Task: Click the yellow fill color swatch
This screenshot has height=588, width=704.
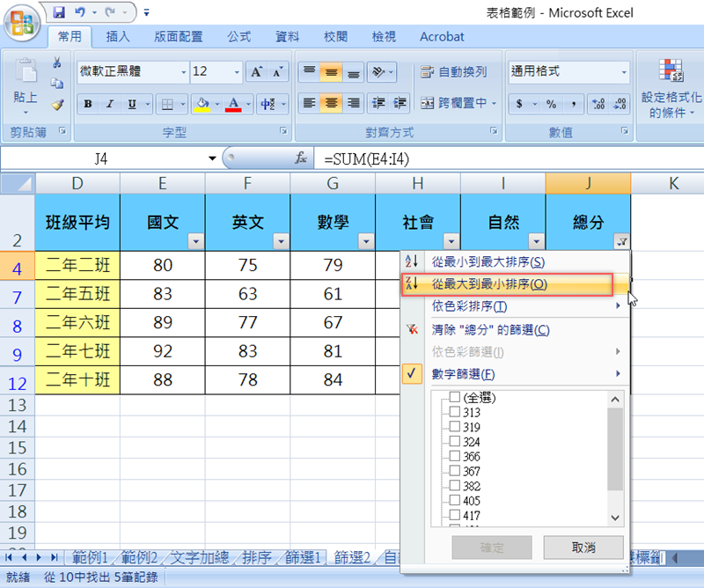Action: (202, 104)
